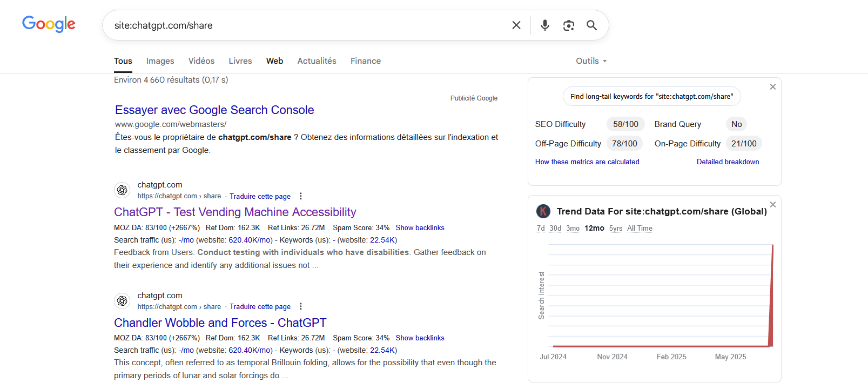Open image search with camera lens icon
Screen dimensions: 868x389
568,25
